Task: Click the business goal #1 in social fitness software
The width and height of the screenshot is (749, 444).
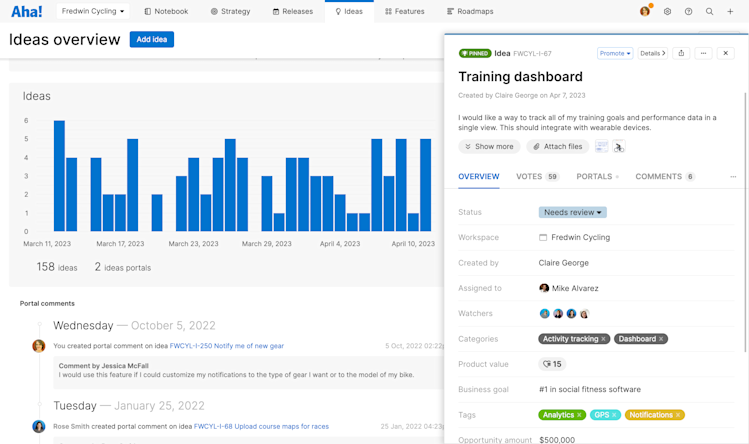Action: (x=590, y=390)
